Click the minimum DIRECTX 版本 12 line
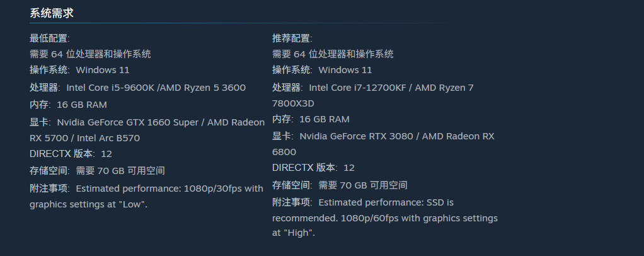 (x=71, y=153)
